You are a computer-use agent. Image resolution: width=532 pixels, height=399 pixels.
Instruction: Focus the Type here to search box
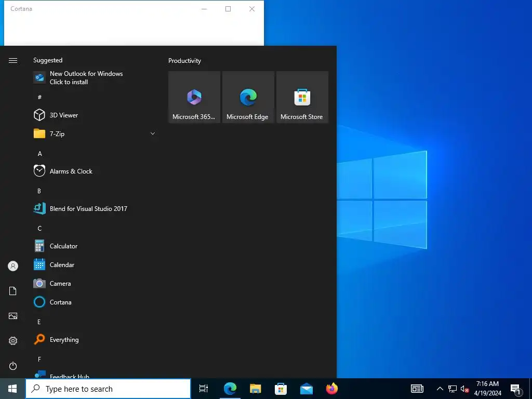pyautogui.click(x=108, y=389)
